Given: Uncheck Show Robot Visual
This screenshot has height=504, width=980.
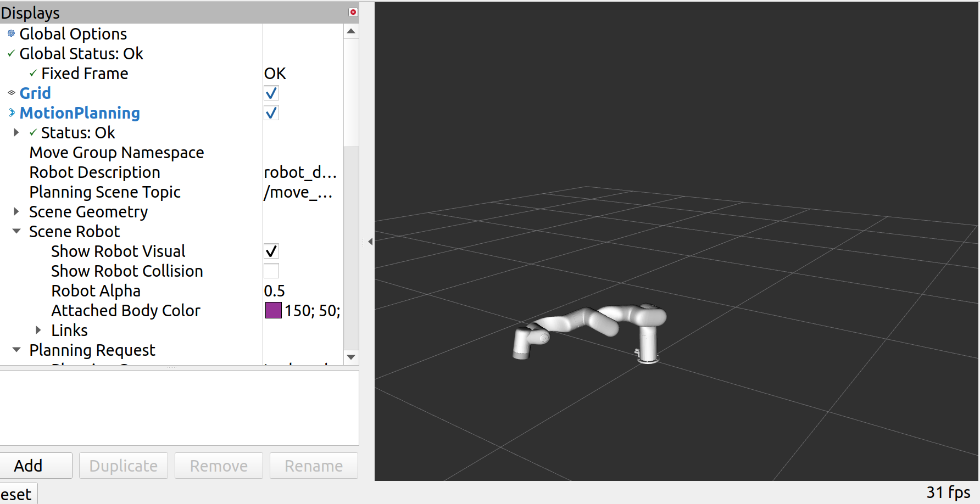Looking at the screenshot, I should (271, 251).
